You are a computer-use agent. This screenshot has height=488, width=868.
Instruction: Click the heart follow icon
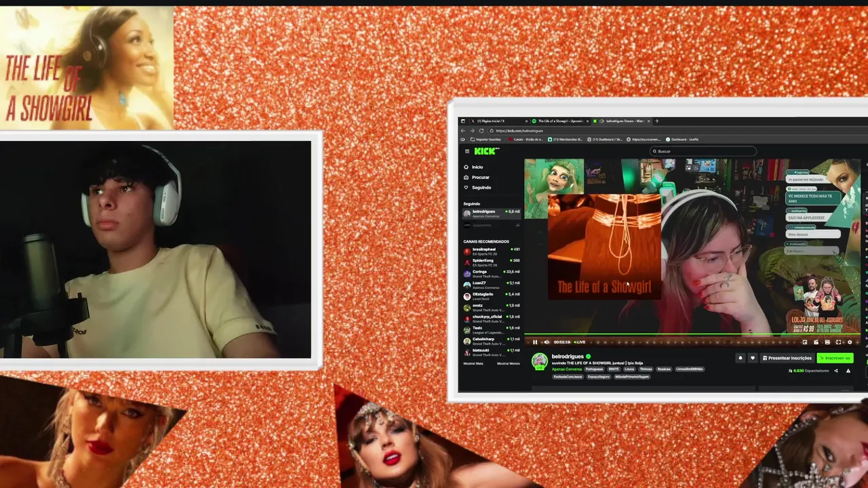pyautogui.click(x=752, y=358)
